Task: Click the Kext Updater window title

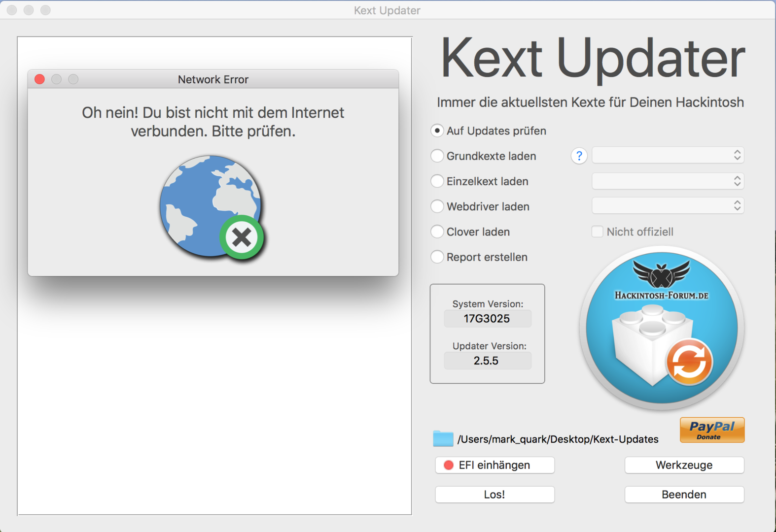Action: [387, 10]
